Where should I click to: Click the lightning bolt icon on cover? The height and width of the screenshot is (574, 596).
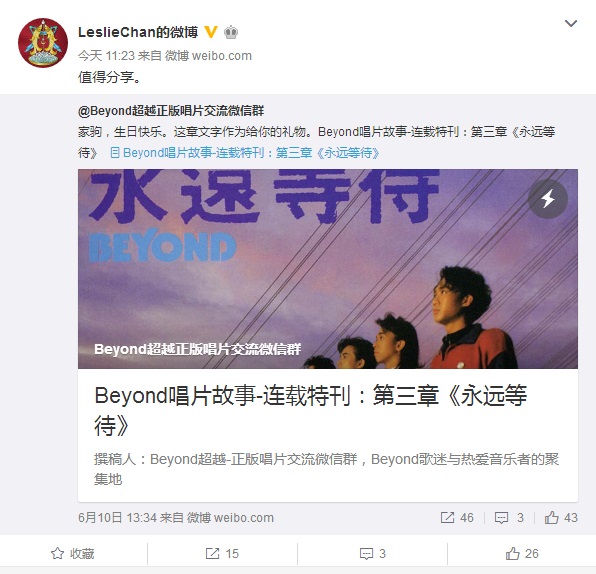[548, 199]
